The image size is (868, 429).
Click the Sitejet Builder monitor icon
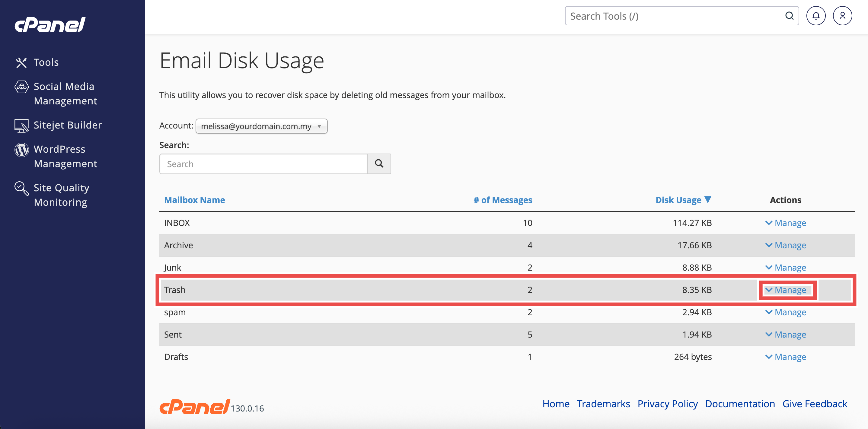pos(21,126)
